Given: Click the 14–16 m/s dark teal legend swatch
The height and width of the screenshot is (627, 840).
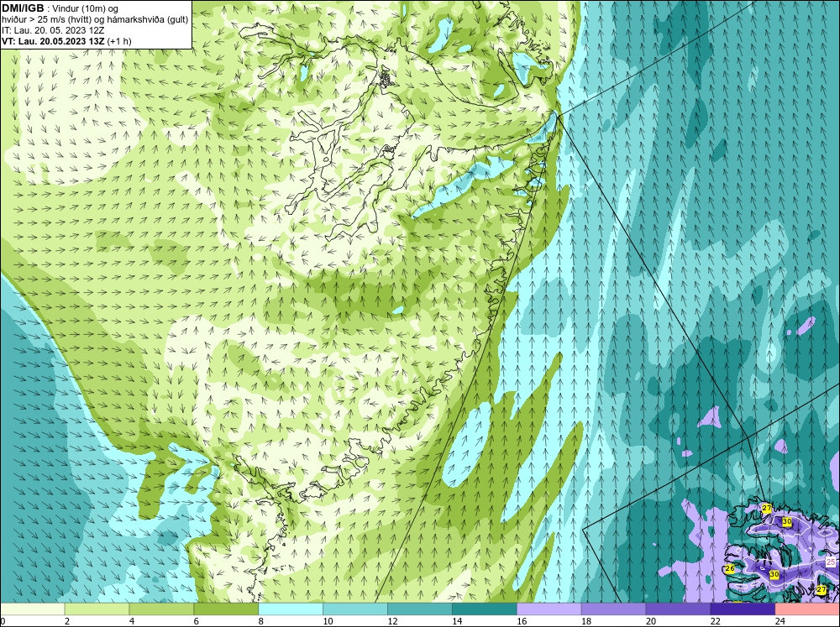Looking at the screenshot, I should (485, 609).
